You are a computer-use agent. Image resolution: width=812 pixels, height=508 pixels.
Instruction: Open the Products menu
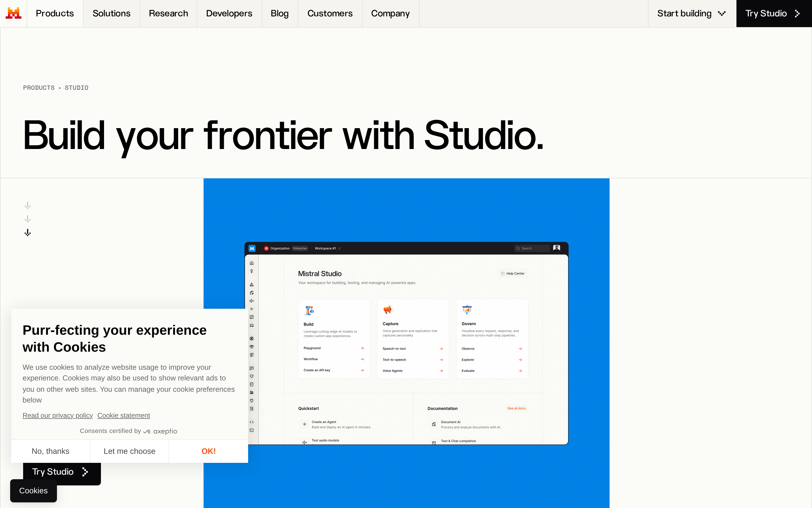(55, 14)
